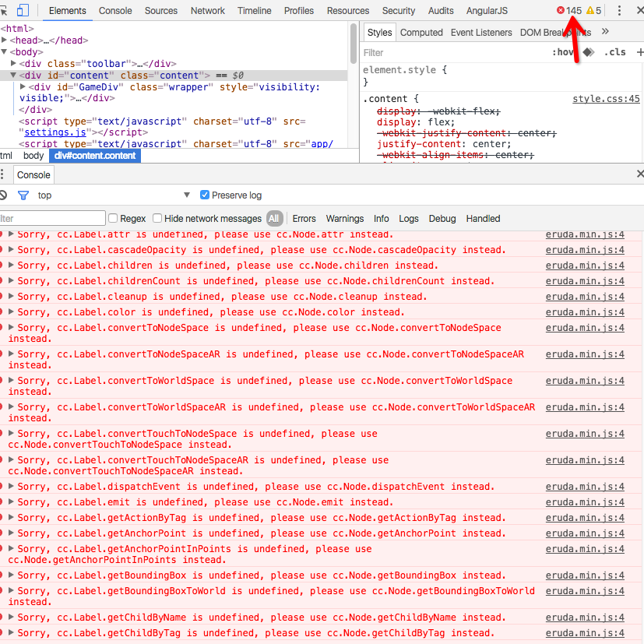This screenshot has height=644, width=644.
Task: Click the Styles Filter input field
Action: [x=454, y=53]
